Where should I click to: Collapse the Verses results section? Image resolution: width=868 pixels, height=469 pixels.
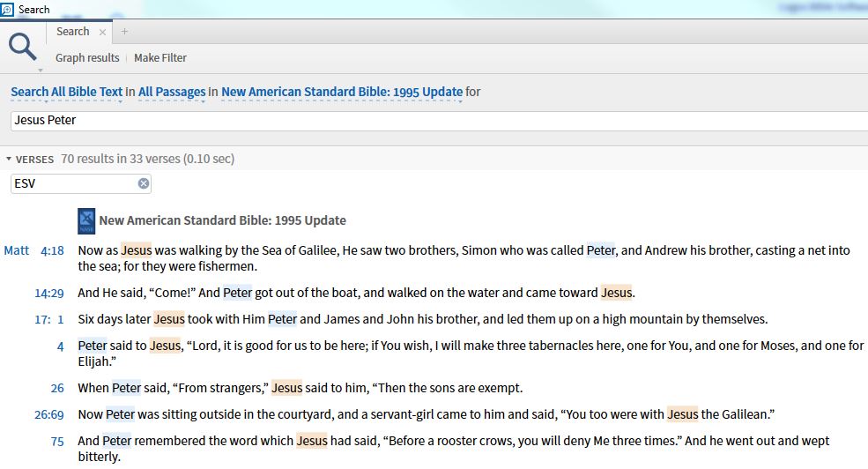[9, 160]
